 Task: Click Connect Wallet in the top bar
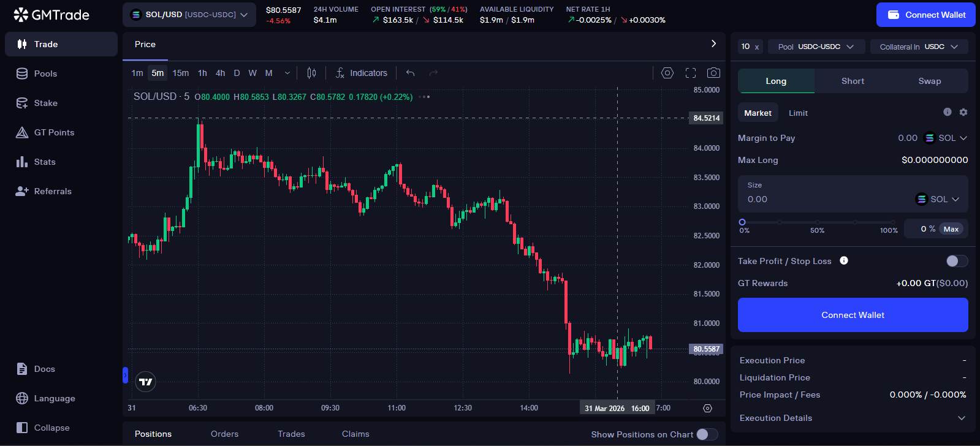point(925,15)
